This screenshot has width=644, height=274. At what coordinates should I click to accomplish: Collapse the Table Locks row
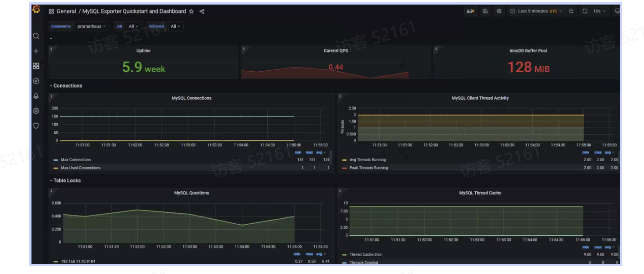coord(67,181)
